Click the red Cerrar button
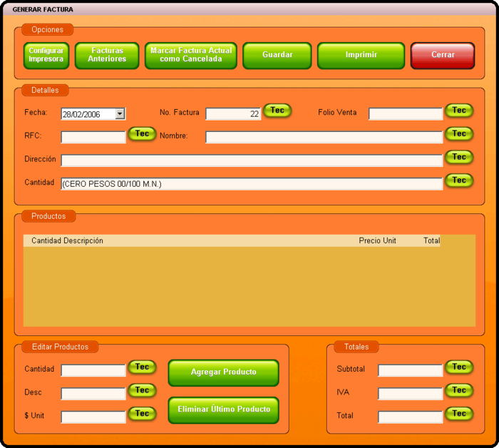The image size is (499, 448). tap(443, 56)
